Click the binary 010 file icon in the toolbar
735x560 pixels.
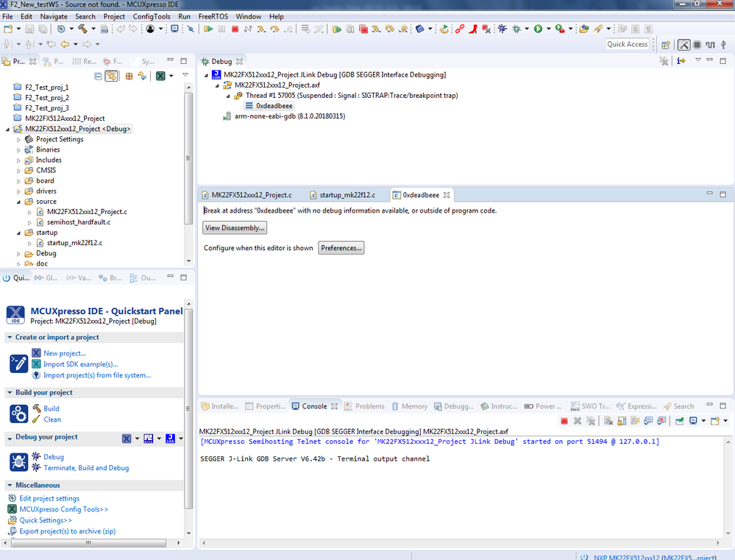click(104, 29)
